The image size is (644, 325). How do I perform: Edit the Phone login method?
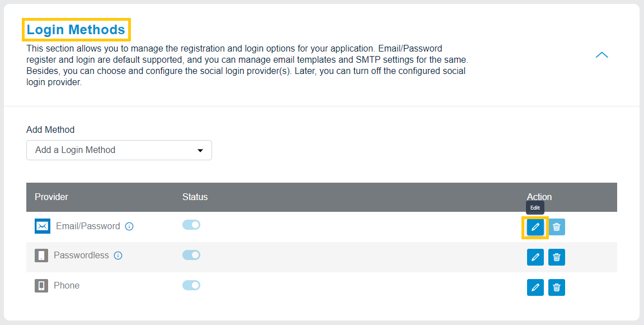(x=535, y=287)
